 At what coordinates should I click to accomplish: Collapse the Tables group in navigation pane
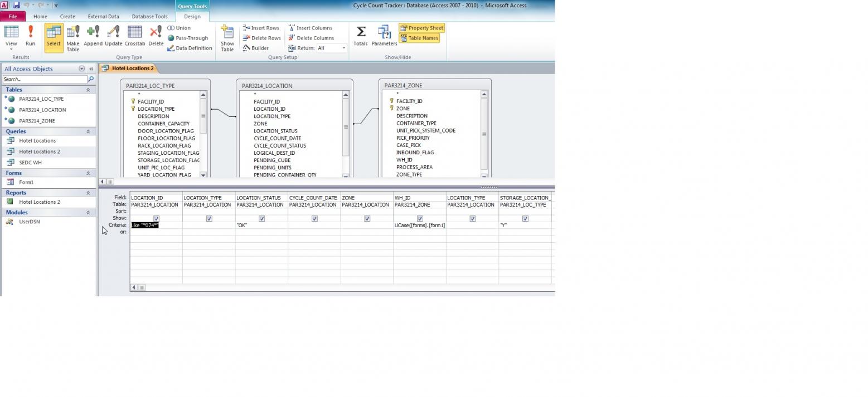tap(88, 90)
